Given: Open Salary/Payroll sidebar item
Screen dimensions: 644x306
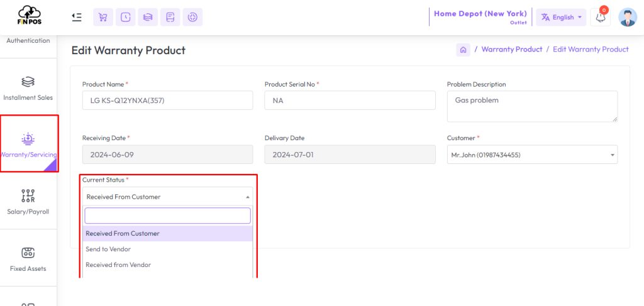Looking at the screenshot, I should [28, 202].
